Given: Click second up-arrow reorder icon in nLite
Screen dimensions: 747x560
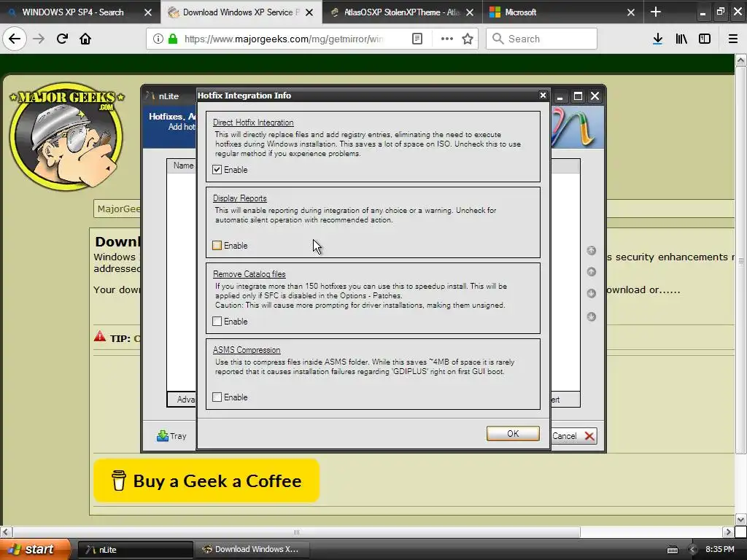Looking at the screenshot, I should click(591, 272).
